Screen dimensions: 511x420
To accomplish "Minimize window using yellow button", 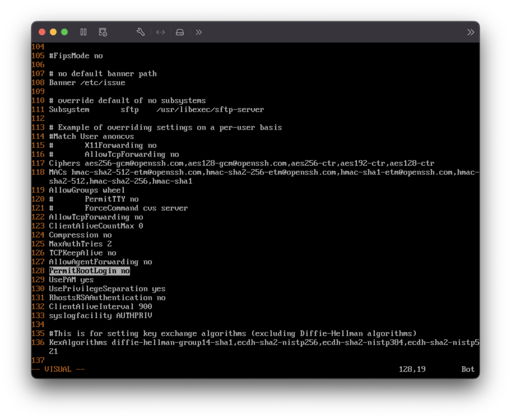I will [x=53, y=32].
